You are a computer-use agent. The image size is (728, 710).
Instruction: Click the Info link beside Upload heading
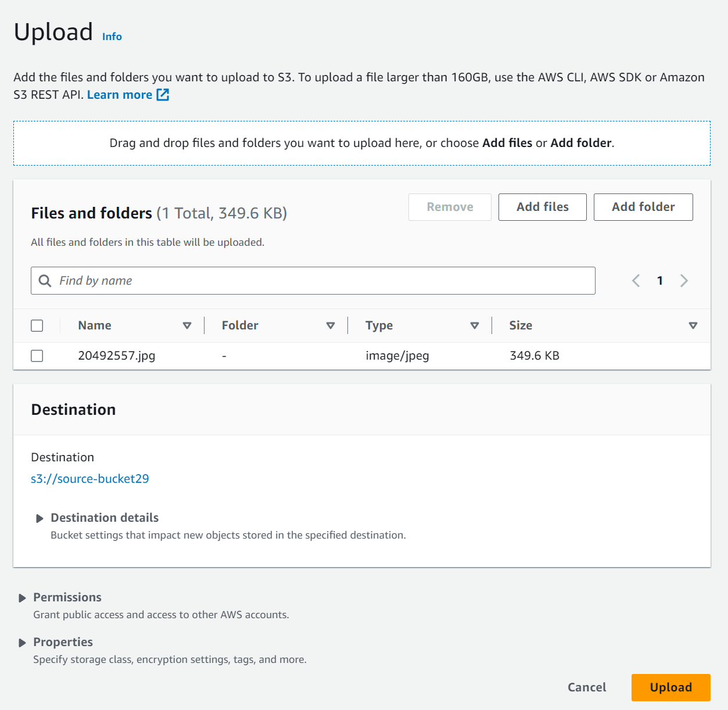click(112, 36)
